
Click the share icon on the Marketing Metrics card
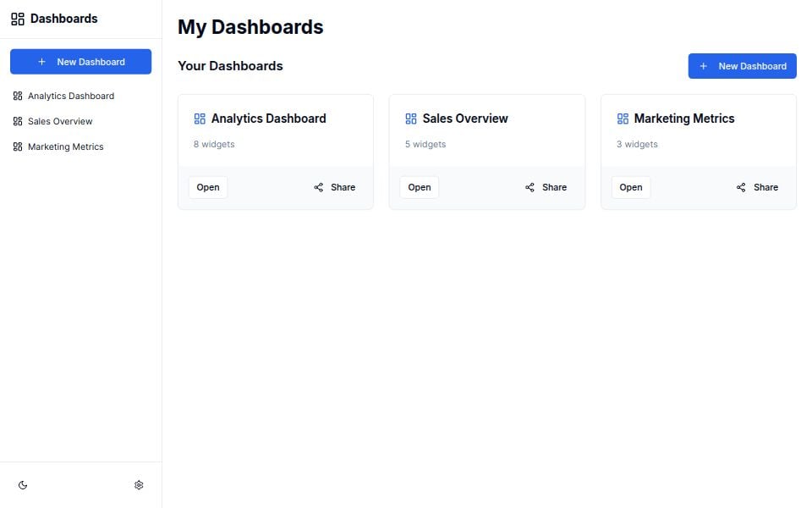(741, 187)
